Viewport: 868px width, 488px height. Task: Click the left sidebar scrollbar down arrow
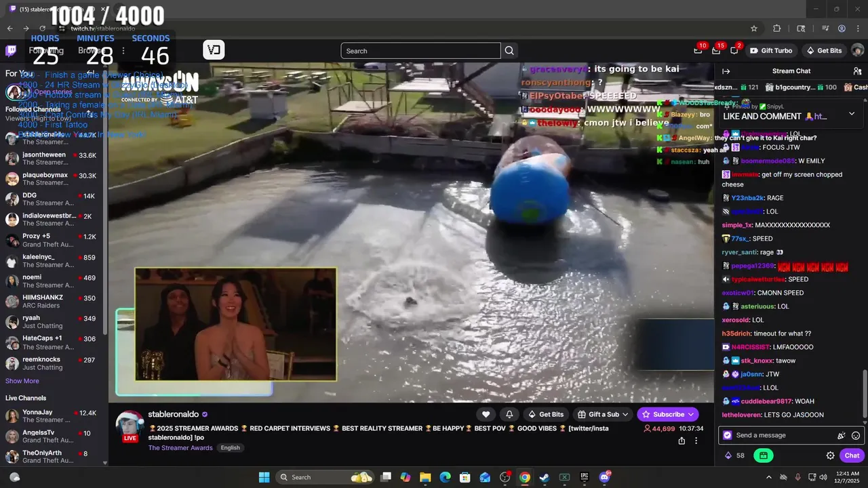pyautogui.click(x=105, y=463)
